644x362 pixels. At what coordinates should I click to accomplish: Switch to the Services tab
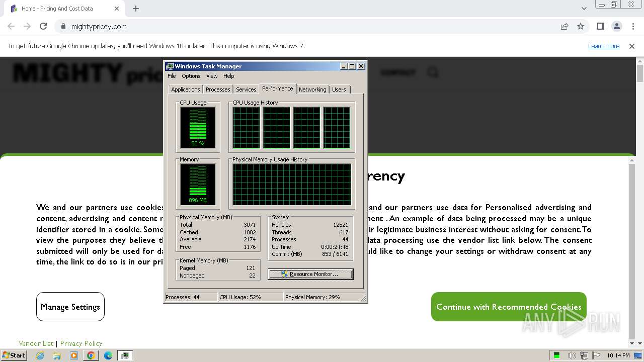(246, 89)
